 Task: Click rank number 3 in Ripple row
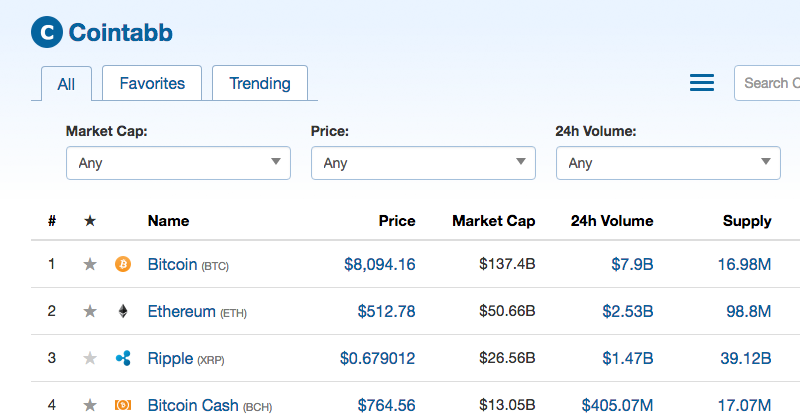(x=52, y=358)
